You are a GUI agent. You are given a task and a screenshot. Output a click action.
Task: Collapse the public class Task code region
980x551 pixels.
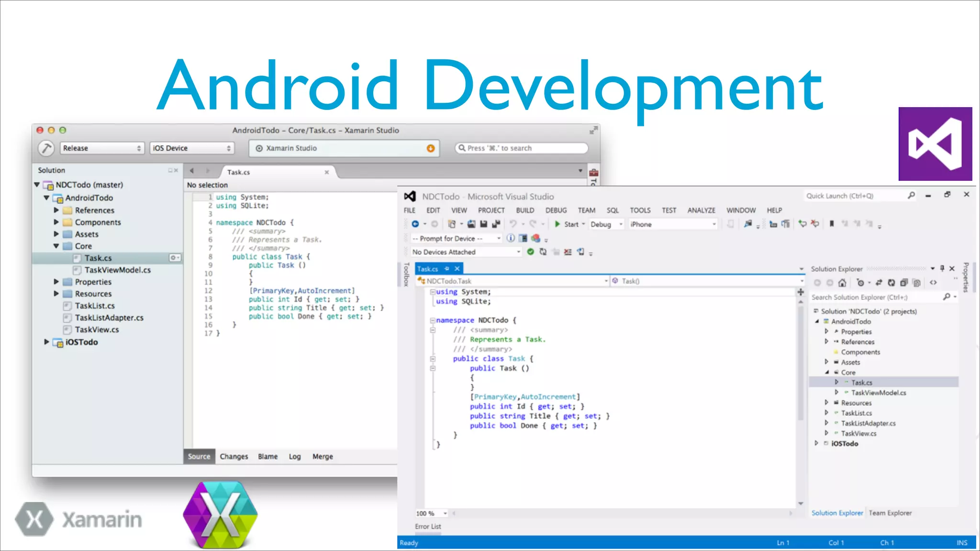click(433, 359)
